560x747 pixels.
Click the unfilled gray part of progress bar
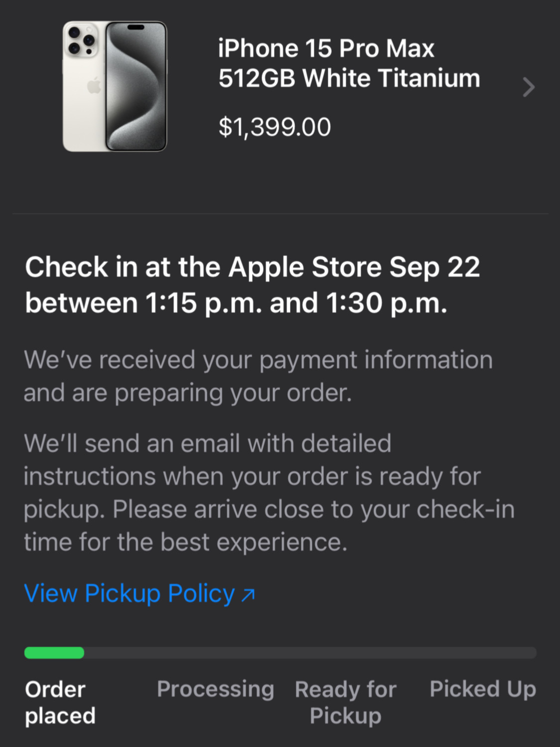[x=309, y=653]
